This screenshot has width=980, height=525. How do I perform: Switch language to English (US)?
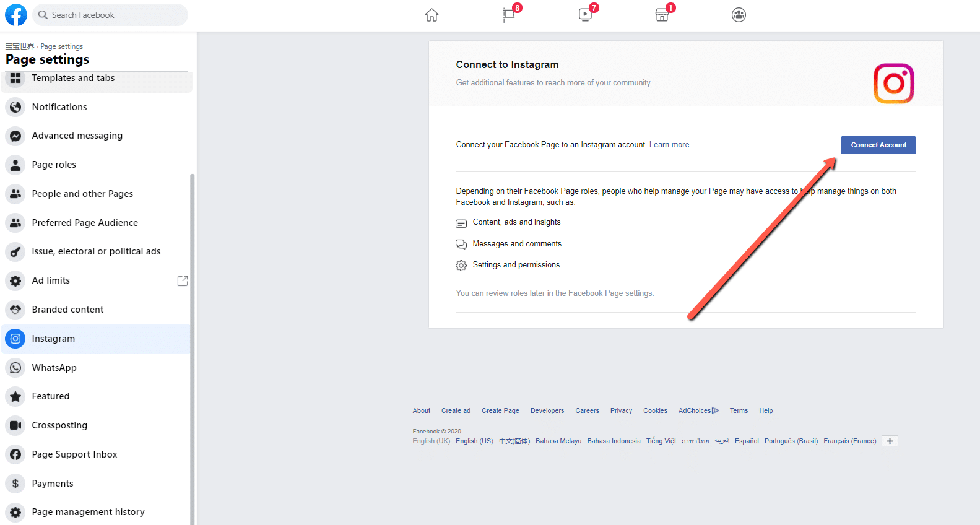474,441
